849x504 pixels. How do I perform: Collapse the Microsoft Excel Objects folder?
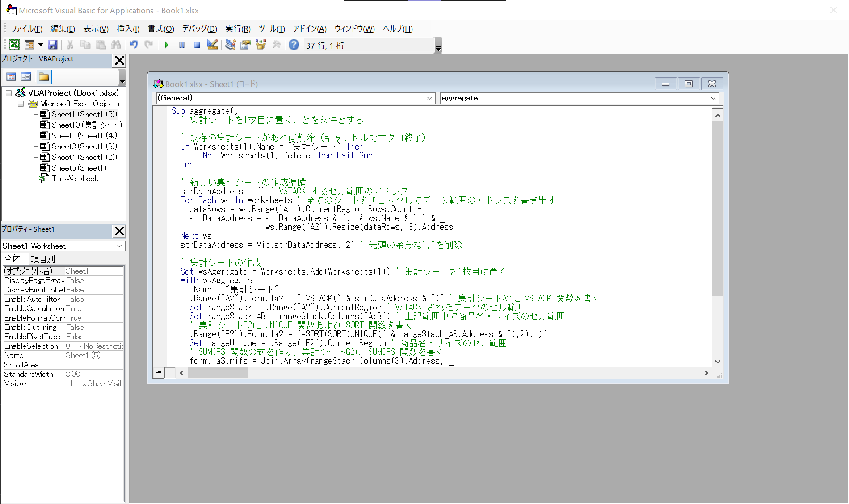[21, 104]
